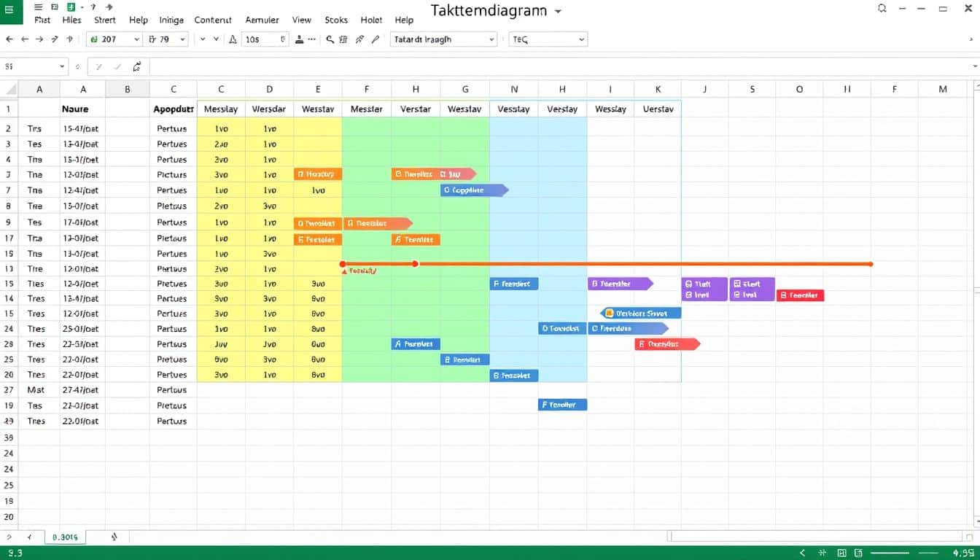This screenshot has width=980, height=560.
Task: Open the View menu
Action: click(x=301, y=20)
